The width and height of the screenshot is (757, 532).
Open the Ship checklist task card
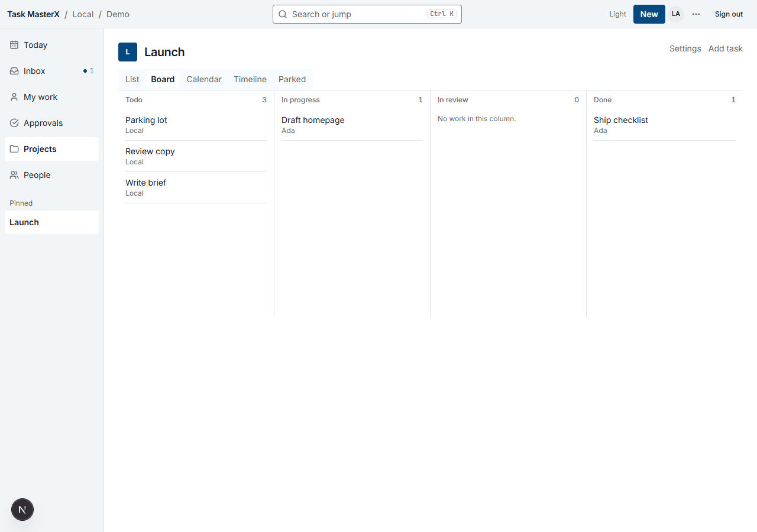click(x=664, y=125)
